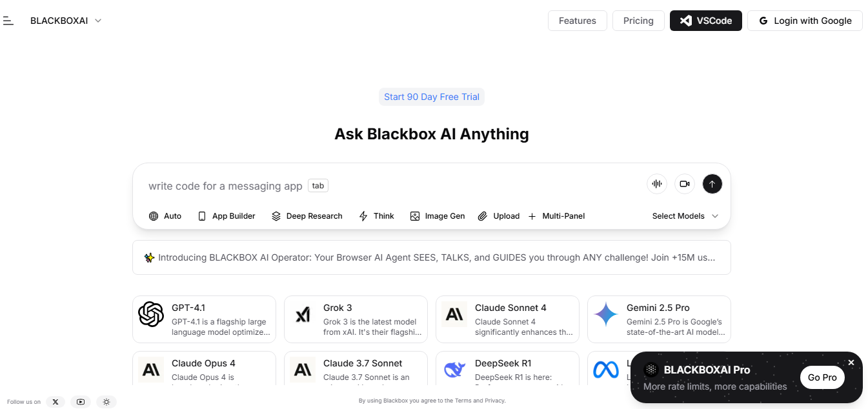Toggle the light/dark theme sun icon
The width and height of the screenshot is (868, 409).
106,401
